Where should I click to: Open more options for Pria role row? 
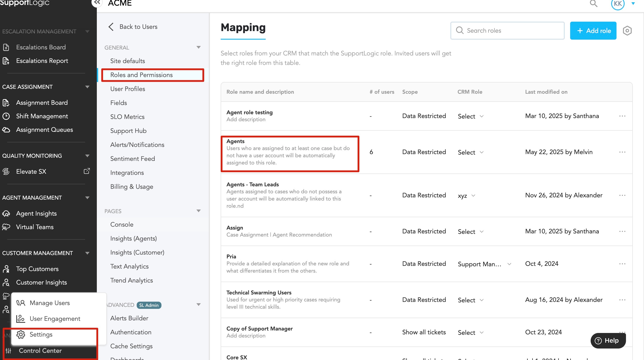click(x=622, y=264)
